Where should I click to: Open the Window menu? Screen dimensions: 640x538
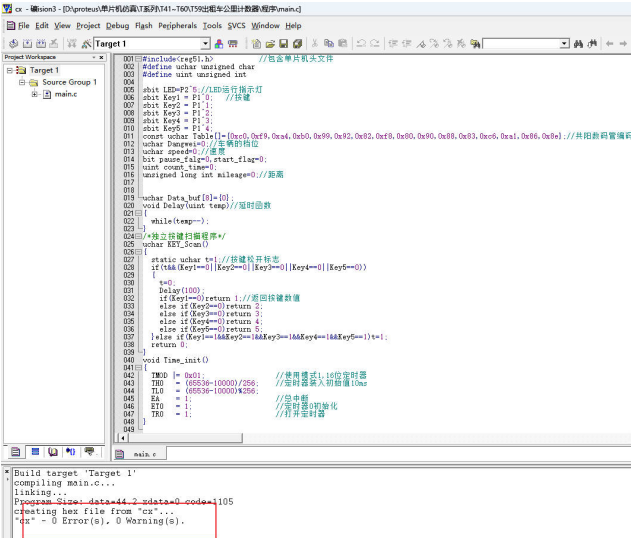(265, 26)
